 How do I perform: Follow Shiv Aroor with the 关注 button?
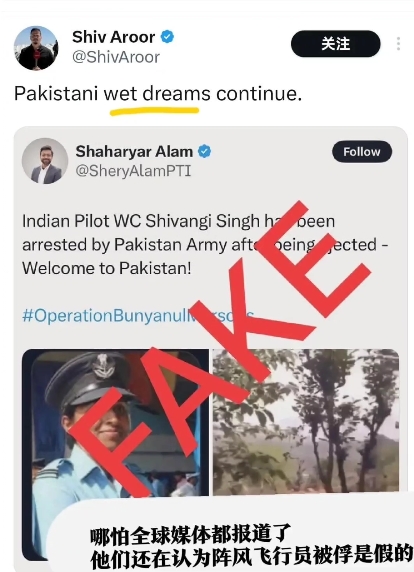coord(336,44)
